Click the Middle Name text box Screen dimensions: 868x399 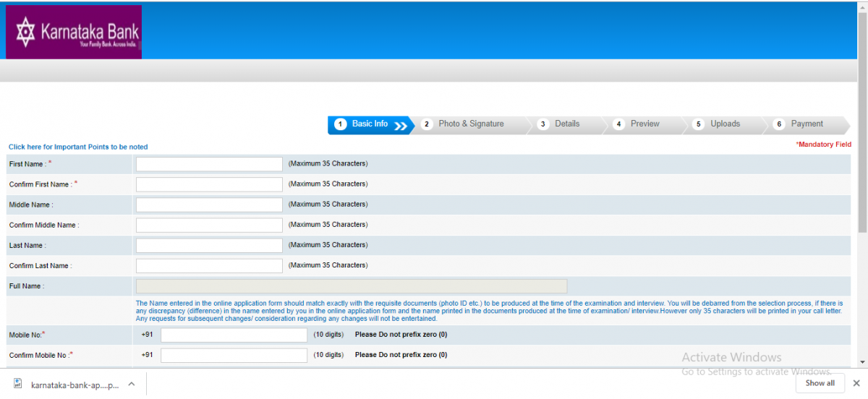(209, 205)
